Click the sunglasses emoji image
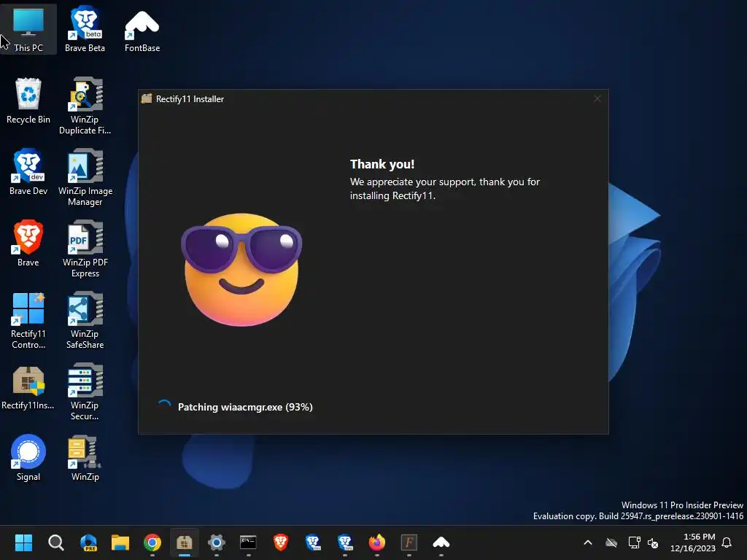The height and width of the screenshot is (560, 747). 241,270
